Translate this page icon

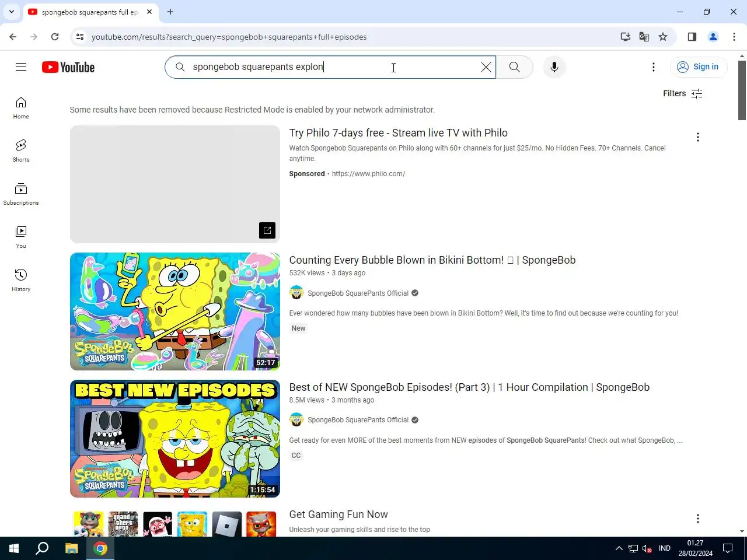(644, 37)
